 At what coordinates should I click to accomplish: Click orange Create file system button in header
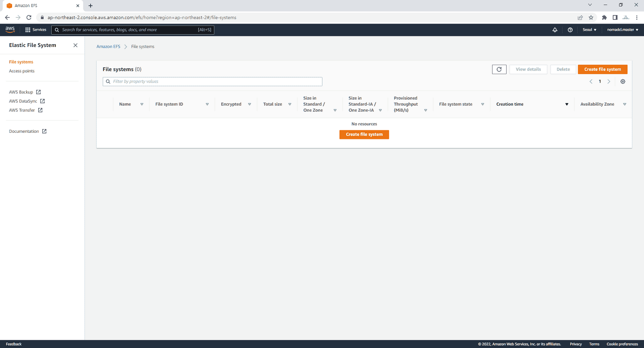pos(603,69)
